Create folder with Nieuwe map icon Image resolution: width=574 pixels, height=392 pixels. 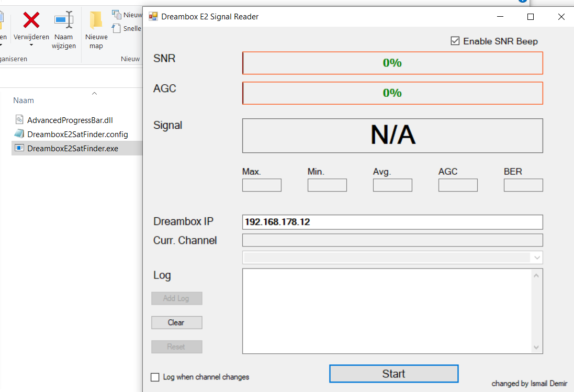tap(96, 20)
